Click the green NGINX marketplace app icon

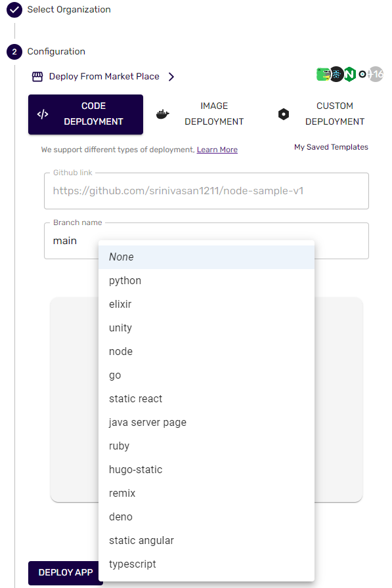349,74
